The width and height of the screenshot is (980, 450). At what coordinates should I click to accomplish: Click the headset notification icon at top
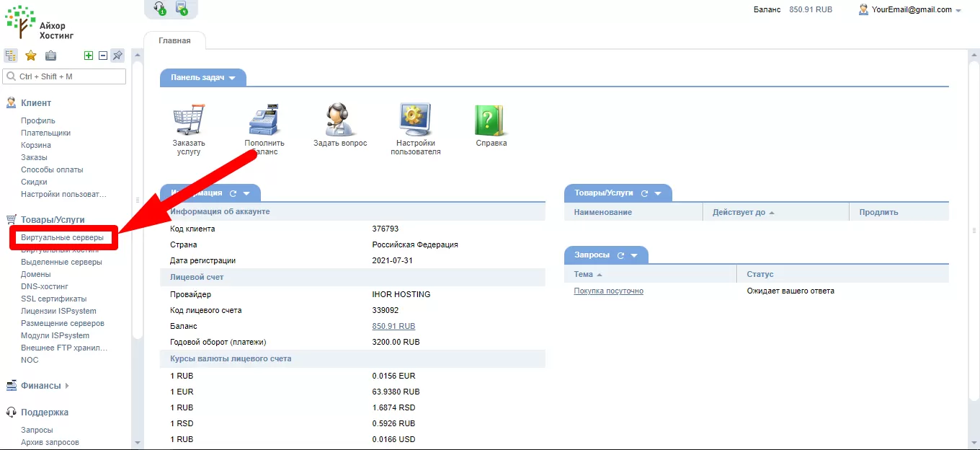(x=159, y=8)
